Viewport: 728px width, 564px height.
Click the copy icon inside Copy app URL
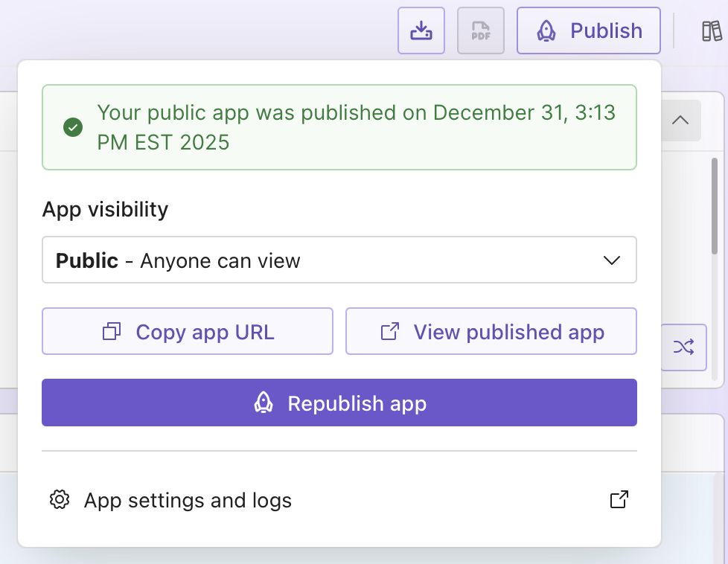coord(111,332)
